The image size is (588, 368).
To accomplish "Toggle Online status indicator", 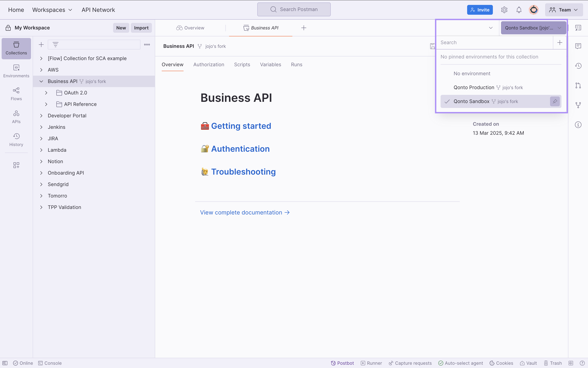I will pos(23,363).
